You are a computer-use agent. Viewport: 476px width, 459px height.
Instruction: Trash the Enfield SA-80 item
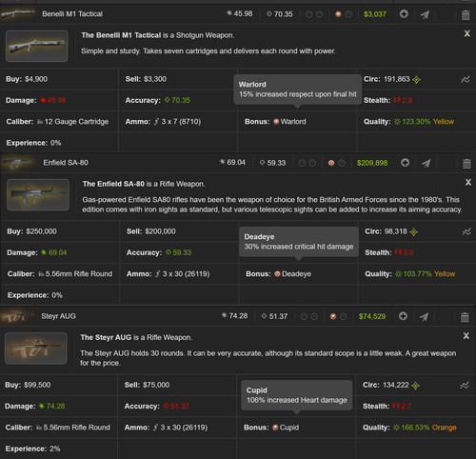[466, 164]
